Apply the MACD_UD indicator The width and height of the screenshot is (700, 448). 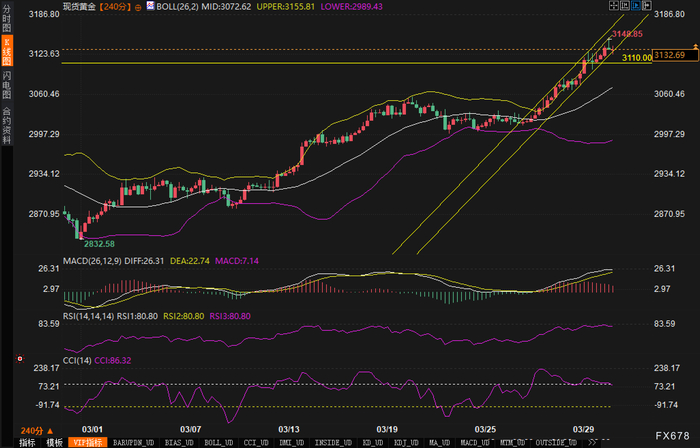475,443
